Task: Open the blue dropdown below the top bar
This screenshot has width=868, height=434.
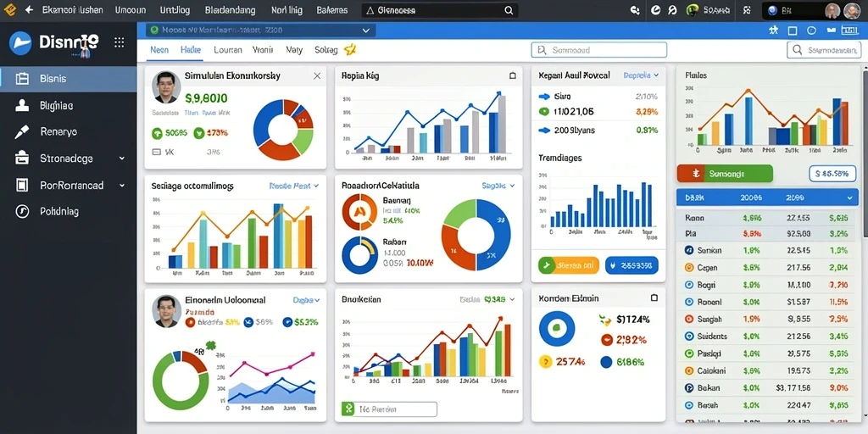Action: point(261,31)
